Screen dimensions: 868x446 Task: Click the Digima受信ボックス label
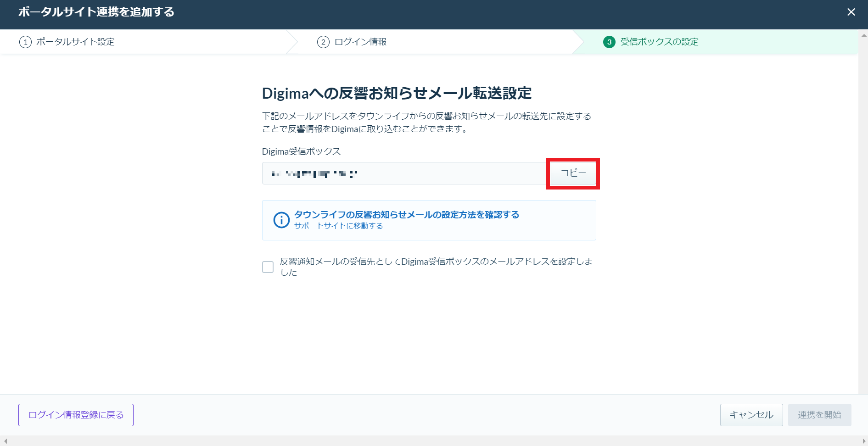[x=301, y=151]
